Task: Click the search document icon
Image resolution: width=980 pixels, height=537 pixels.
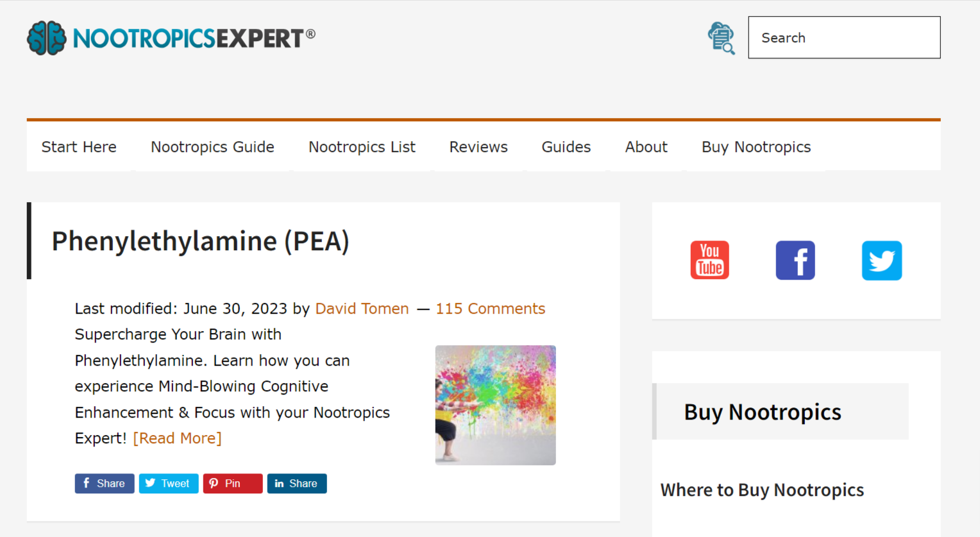Action: pos(721,38)
